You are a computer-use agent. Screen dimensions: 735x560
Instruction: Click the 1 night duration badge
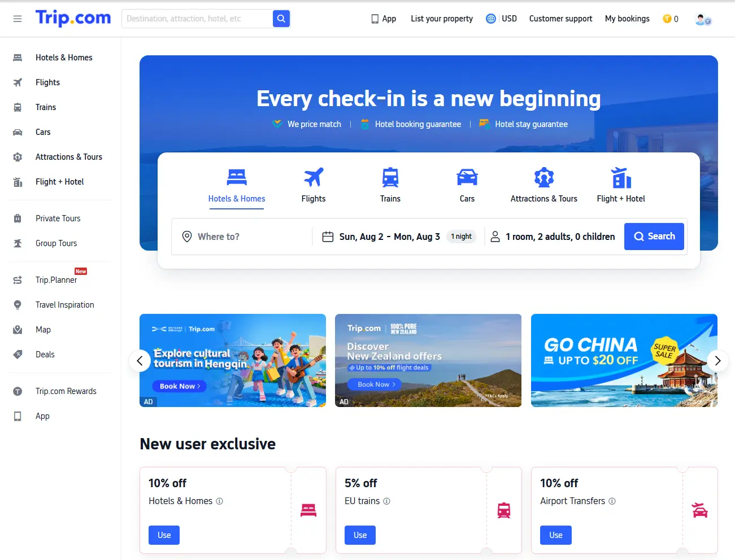tap(461, 237)
